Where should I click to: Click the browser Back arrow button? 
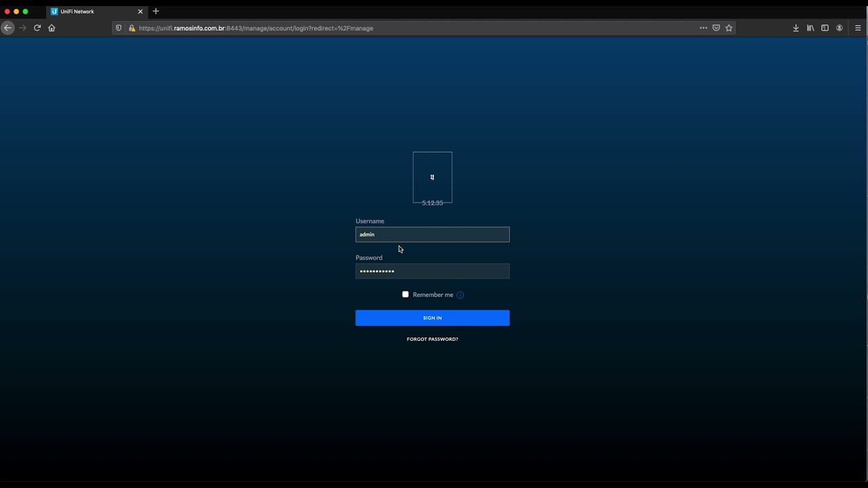click(7, 28)
